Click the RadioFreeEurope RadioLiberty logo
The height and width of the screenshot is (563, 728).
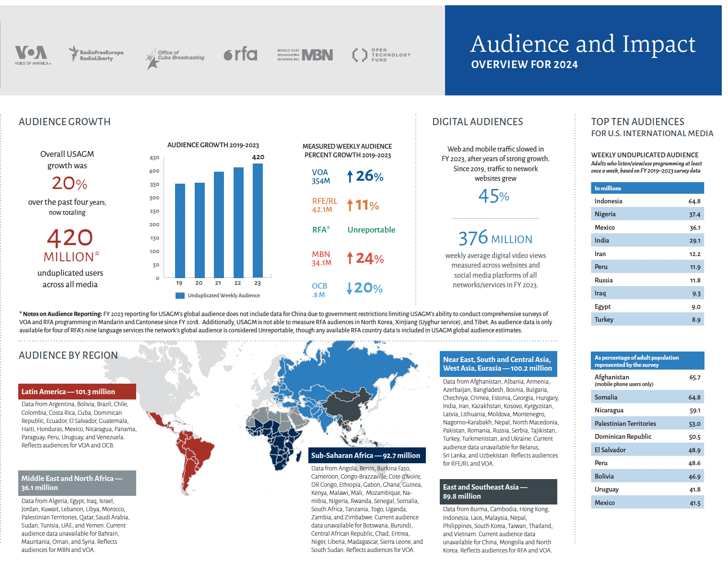(96, 54)
